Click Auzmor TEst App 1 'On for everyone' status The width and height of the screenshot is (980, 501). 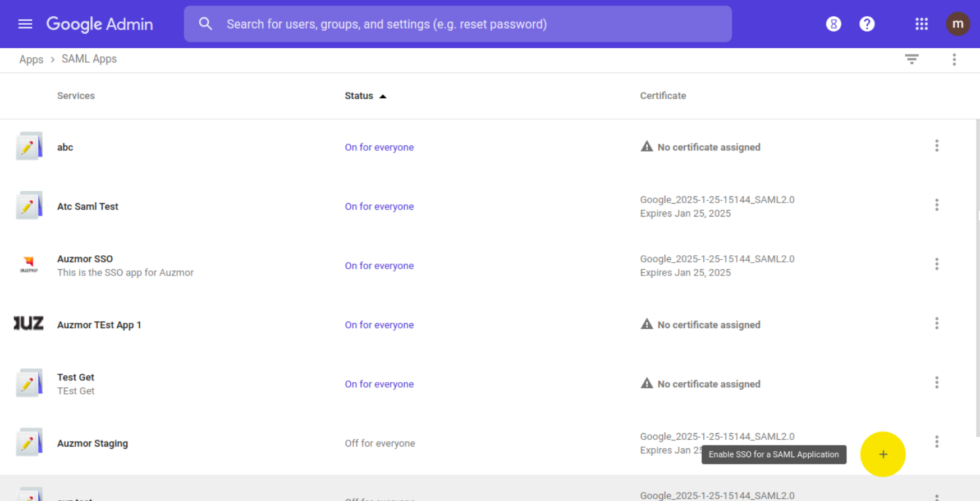pyautogui.click(x=379, y=325)
